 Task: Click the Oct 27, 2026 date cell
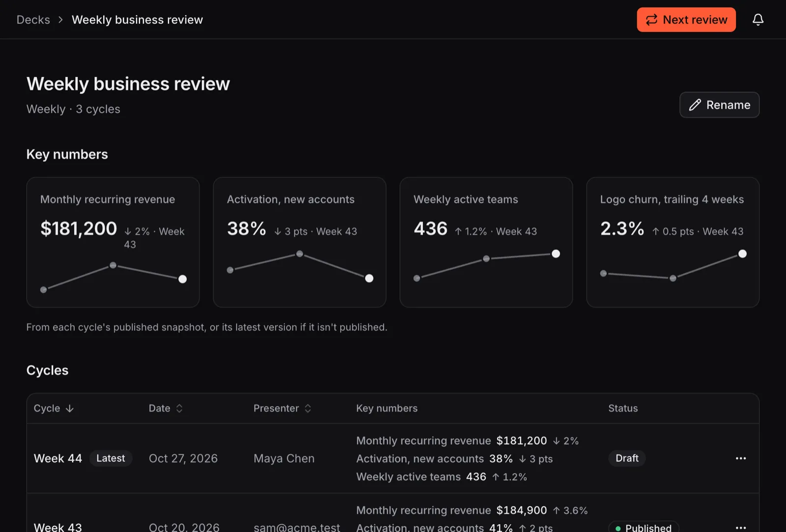click(x=183, y=458)
